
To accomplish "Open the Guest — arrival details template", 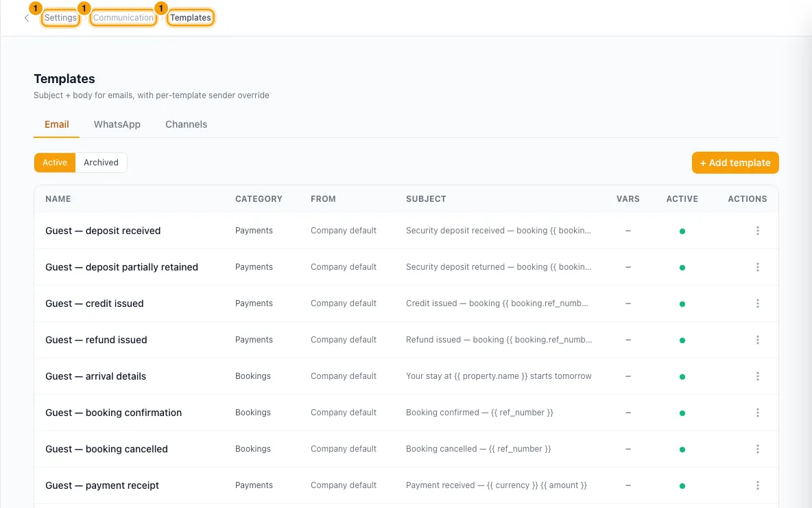I will click(x=96, y=376).
